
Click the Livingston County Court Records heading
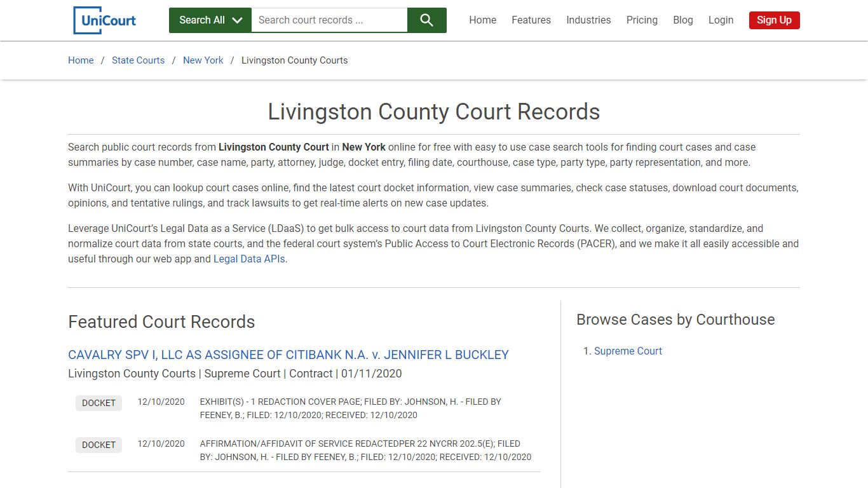pyautogui.click(x=434, y=112)
